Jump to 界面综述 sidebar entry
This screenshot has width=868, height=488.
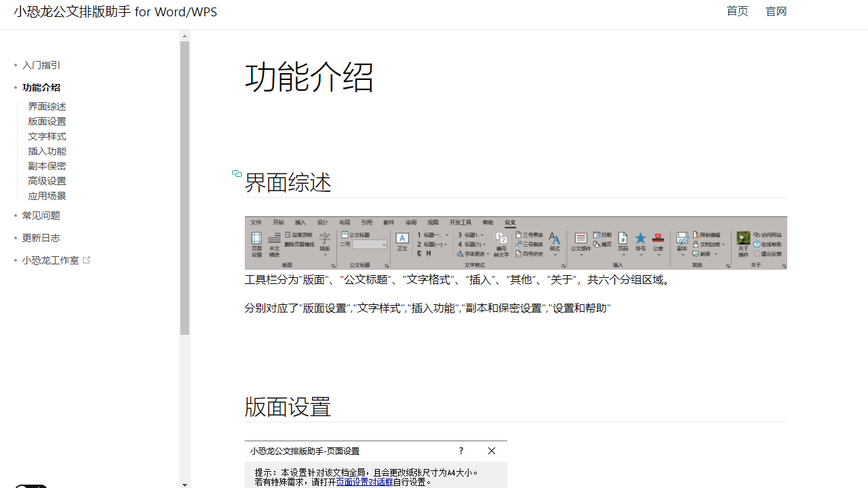point(47,106)
